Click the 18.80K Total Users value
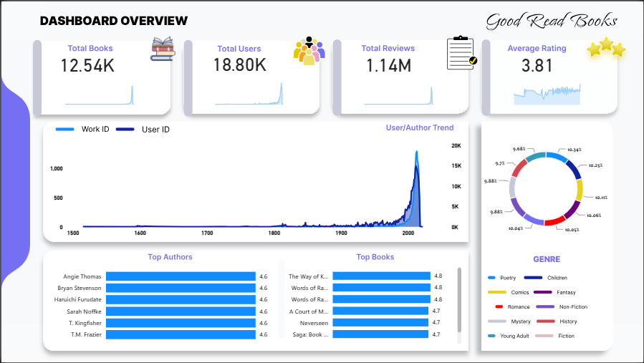Viewport: 644px width, 363px height. point(240,65)
